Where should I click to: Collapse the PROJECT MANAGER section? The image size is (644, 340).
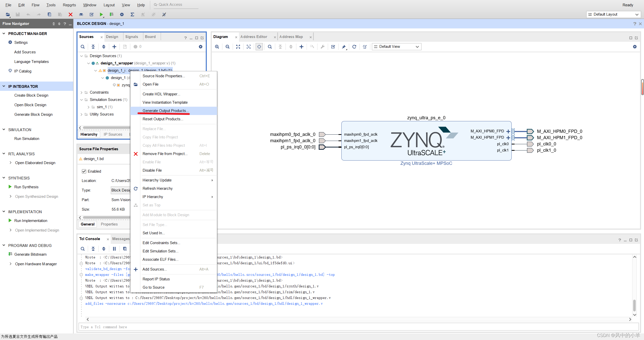pyautogui.click(x=4, y=33)
